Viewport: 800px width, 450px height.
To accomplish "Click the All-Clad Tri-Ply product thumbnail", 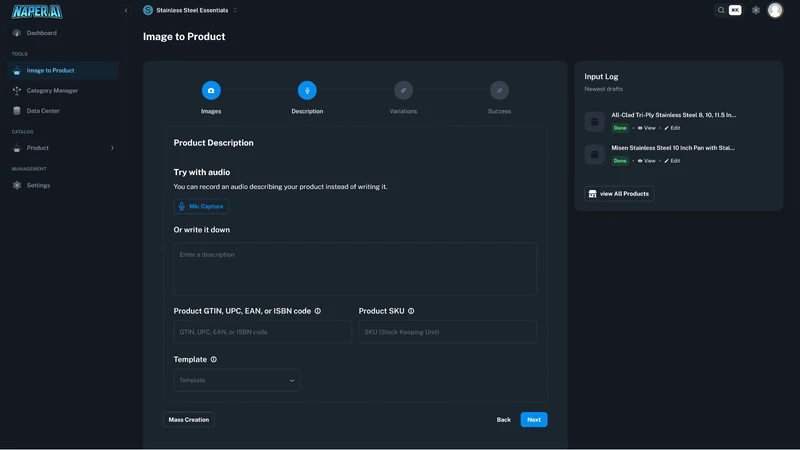I will 594,121.
